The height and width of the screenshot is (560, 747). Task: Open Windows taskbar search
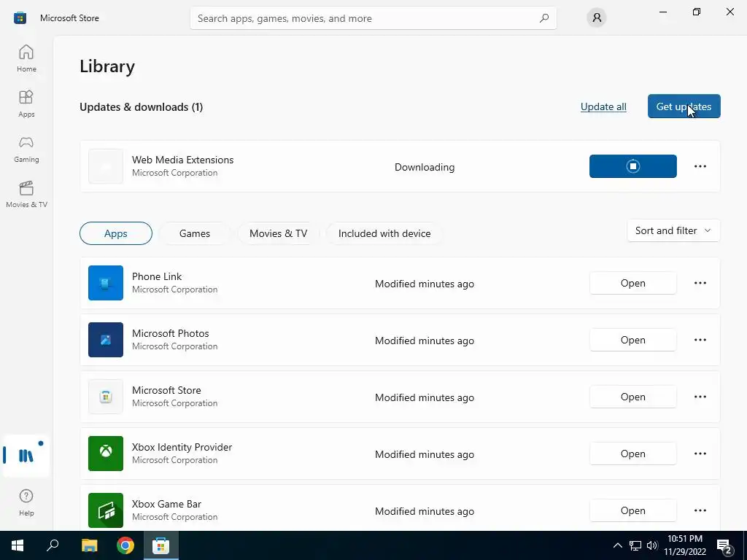[x=53, y=545]
